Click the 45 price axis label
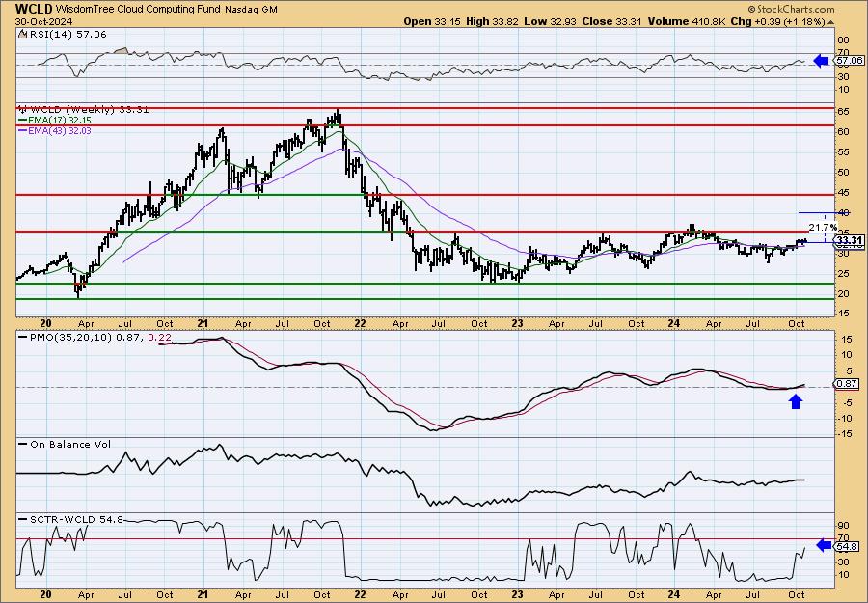Viewport: 868px width, 603px height. tap(843, 192)
